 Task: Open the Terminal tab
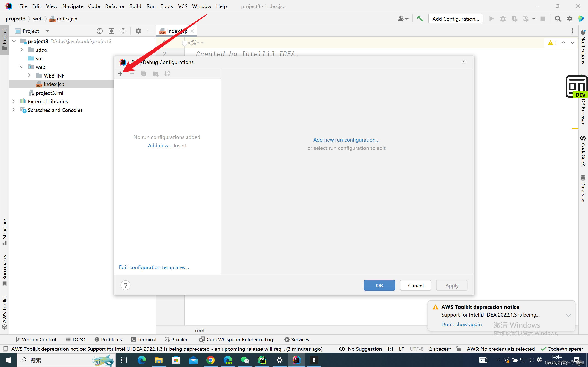144,339
